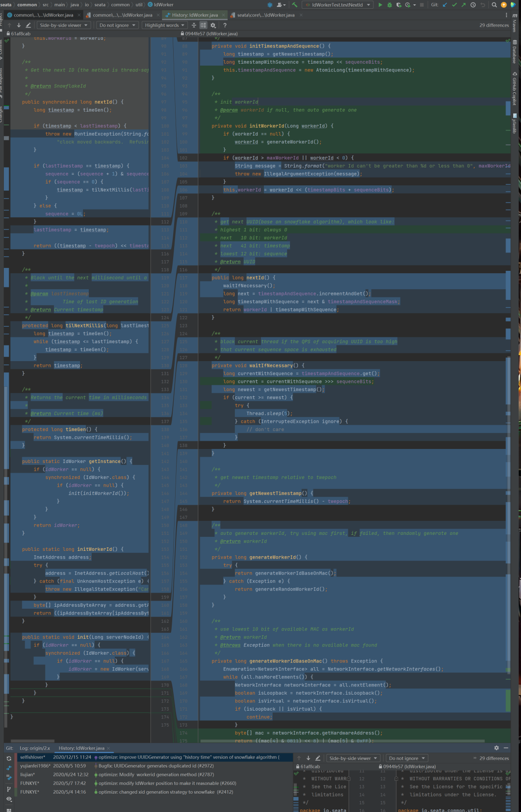Screen dimensions: 521x812
Task: Build project with the hammer icon
Action: click(x=294, y=5)
